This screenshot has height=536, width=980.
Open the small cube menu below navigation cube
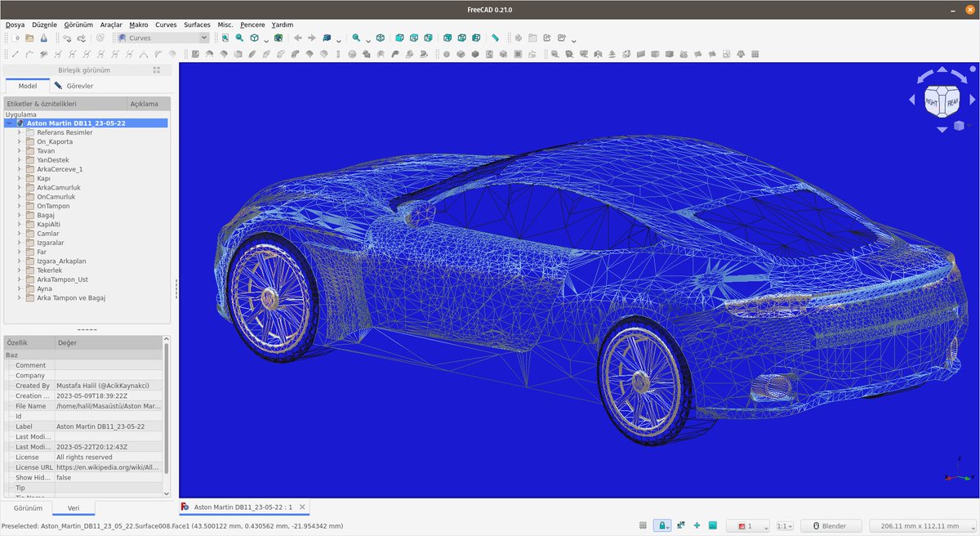pos(960,127)
